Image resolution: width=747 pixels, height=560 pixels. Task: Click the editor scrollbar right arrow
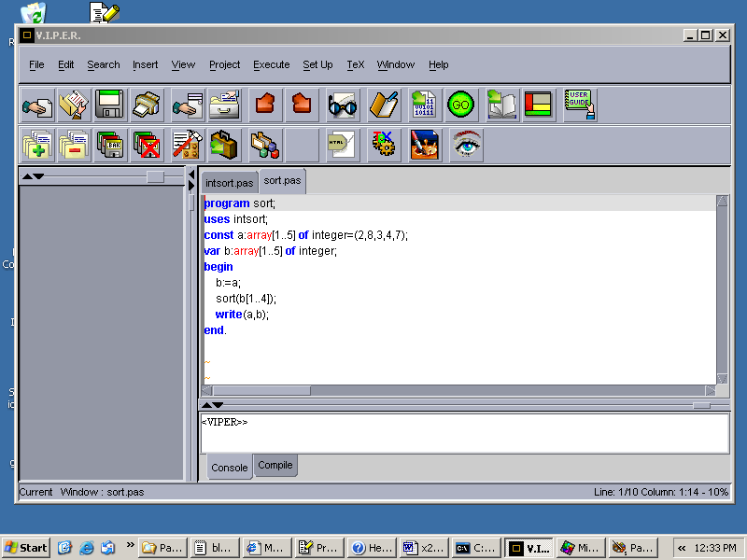point(711,391)
